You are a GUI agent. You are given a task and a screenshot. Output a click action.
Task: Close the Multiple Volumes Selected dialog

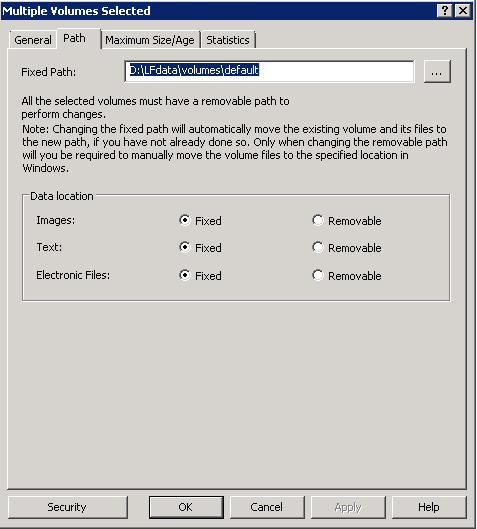pos(463,11)
